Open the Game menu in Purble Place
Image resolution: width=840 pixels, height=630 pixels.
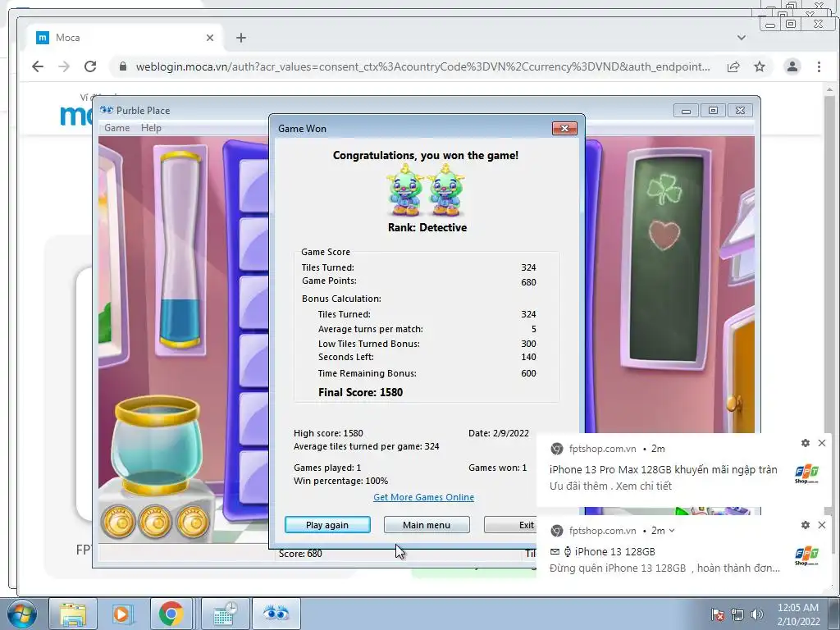116,128
